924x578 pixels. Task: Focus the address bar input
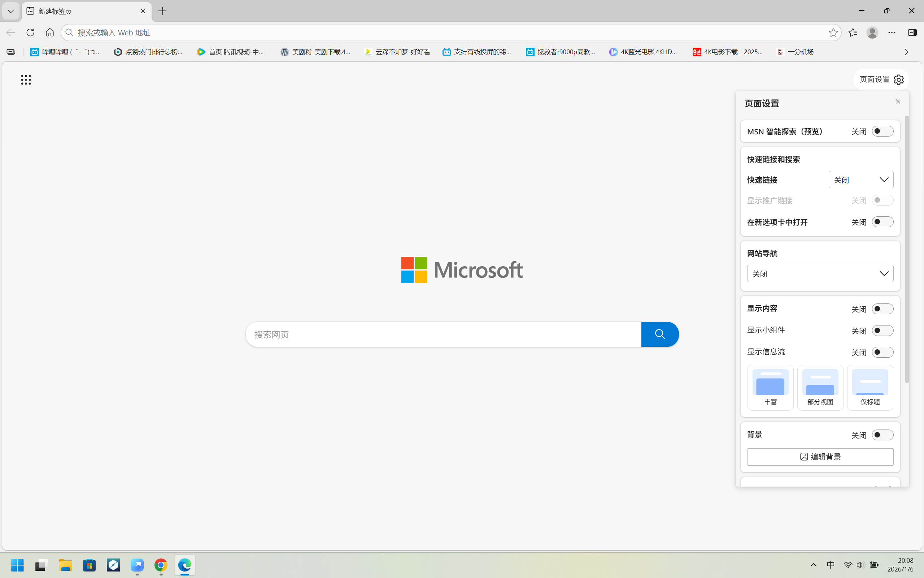point(450,33)
